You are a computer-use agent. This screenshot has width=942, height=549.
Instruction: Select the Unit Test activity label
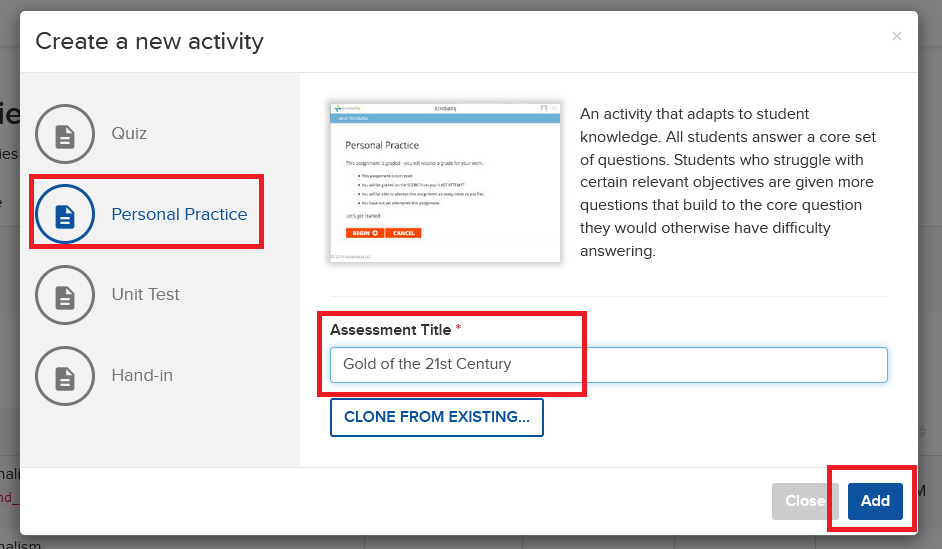pos(145,294)
